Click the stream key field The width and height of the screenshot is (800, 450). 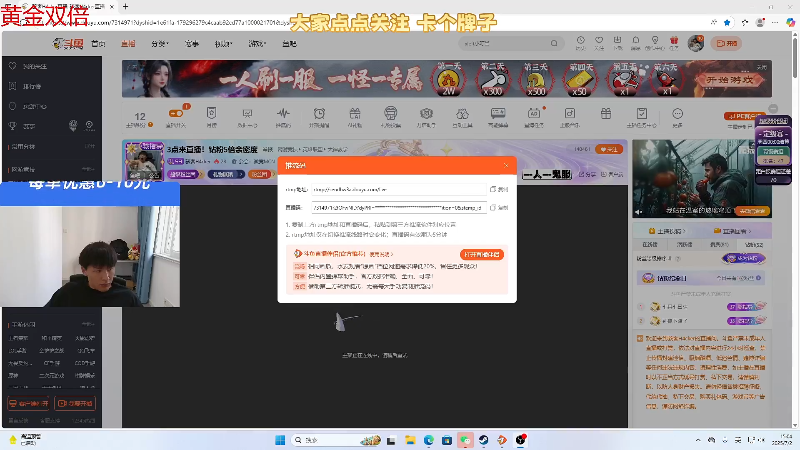coord(398,208)
